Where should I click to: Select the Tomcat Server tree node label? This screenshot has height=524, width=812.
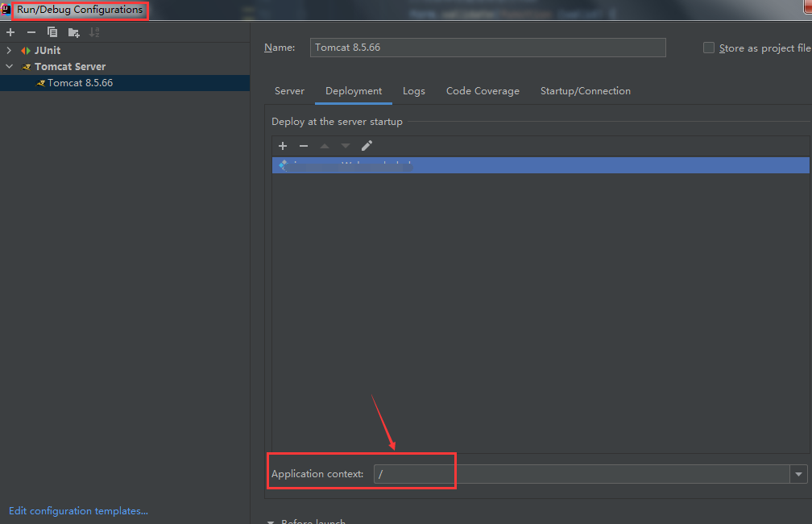(70, 67)
